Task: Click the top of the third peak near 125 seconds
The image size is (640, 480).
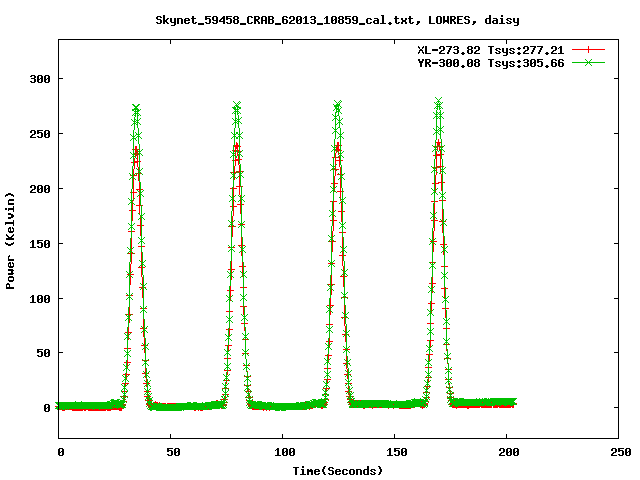Action: coord(338,104)
